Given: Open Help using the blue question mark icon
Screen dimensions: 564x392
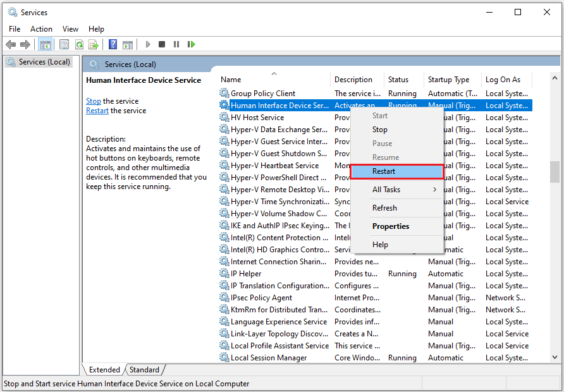Looking at the screenshot, I should click(x=113, y=44).
